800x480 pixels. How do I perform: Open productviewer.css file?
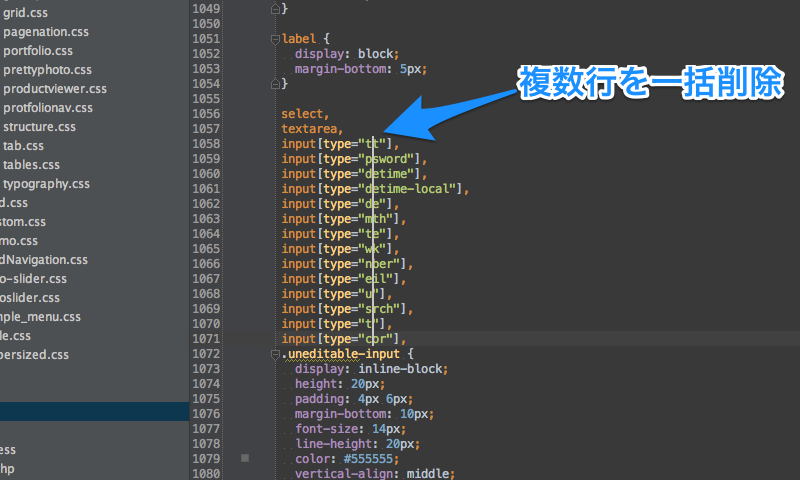pos(55,88)
